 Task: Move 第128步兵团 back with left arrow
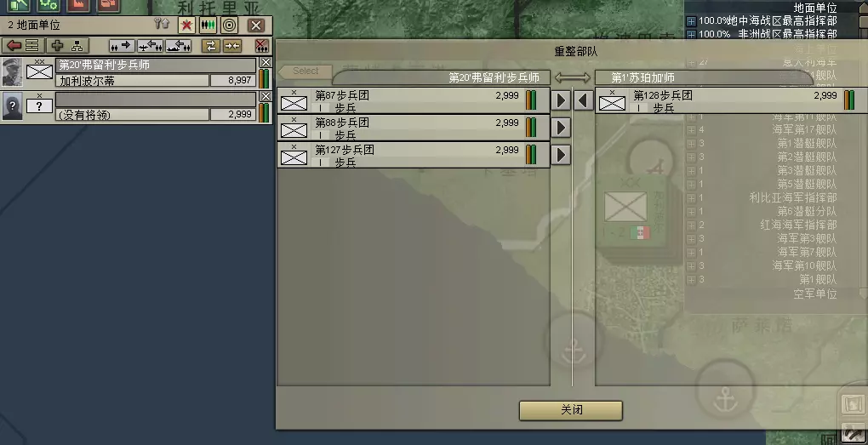click(x=584, y=100)
